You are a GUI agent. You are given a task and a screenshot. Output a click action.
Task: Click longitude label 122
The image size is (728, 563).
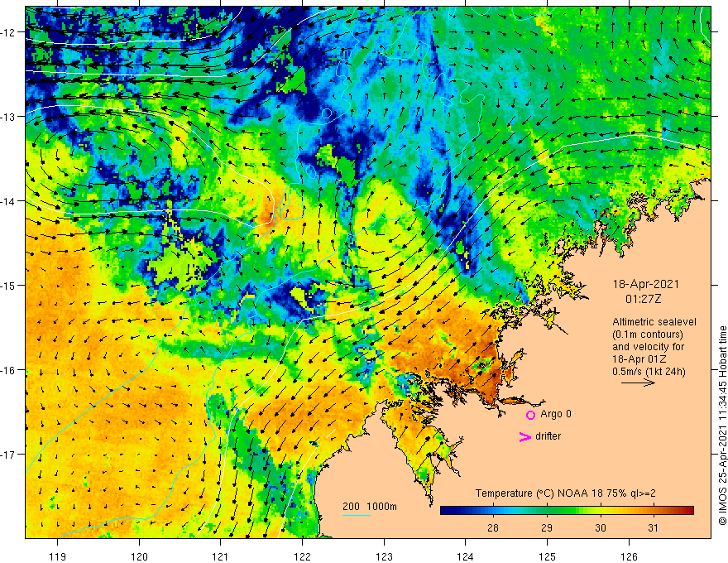[x=302, y=556]
